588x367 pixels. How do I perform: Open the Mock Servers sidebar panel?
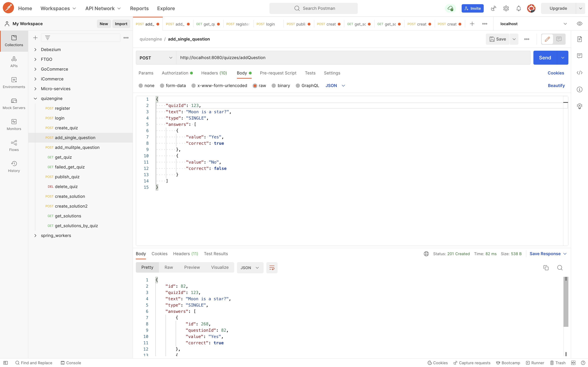[x=14, y=104]
